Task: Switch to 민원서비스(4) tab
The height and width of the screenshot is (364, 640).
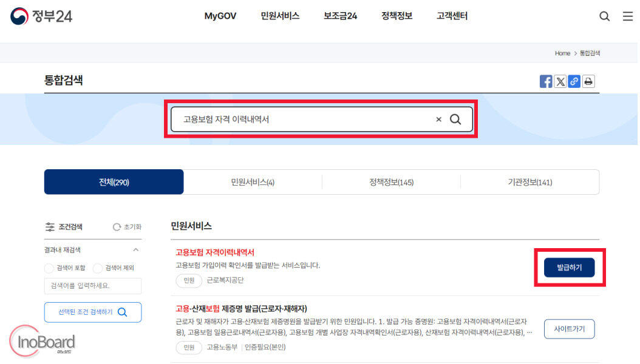Action: [253, 182]
